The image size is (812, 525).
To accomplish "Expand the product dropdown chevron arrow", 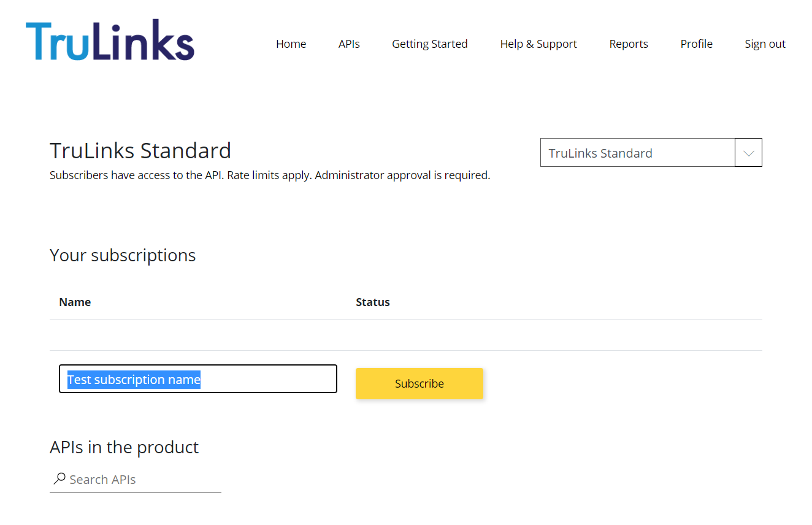I will [748, 153].
